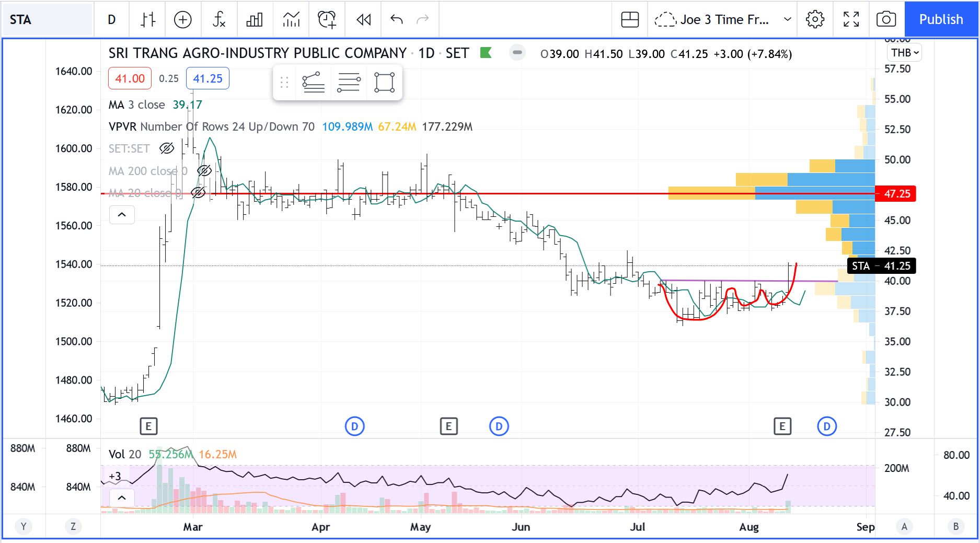
Task: Click the 41.25 buy price button
Action: pos(207,78)
